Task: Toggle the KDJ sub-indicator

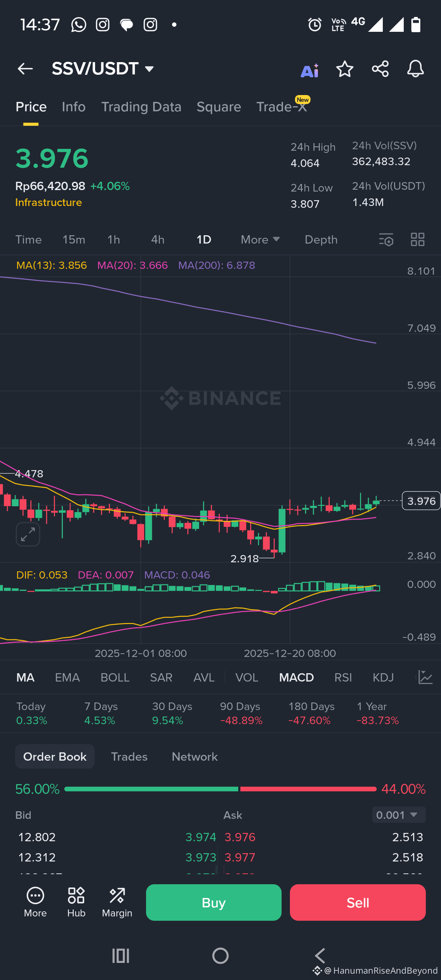Action: coord(383,677)
